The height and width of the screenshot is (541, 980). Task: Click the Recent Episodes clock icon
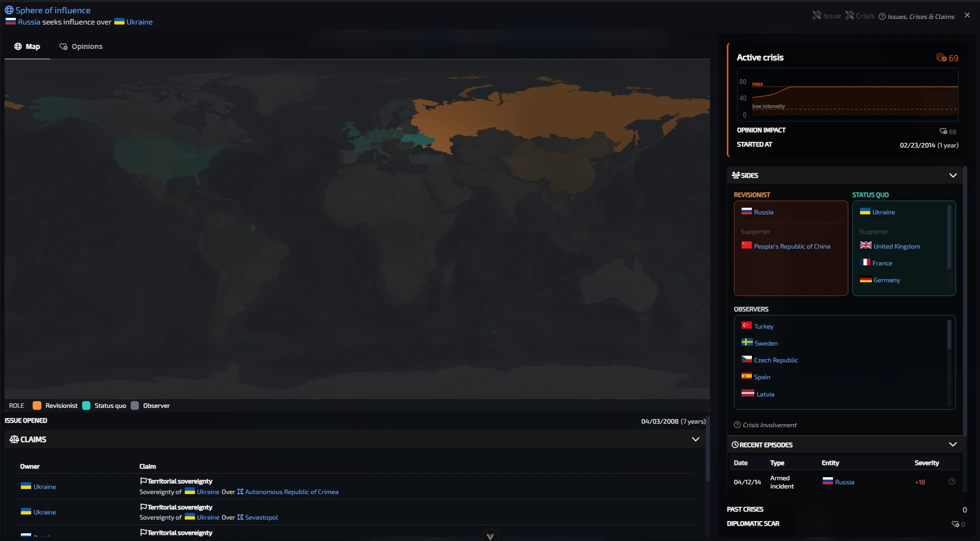735,445
